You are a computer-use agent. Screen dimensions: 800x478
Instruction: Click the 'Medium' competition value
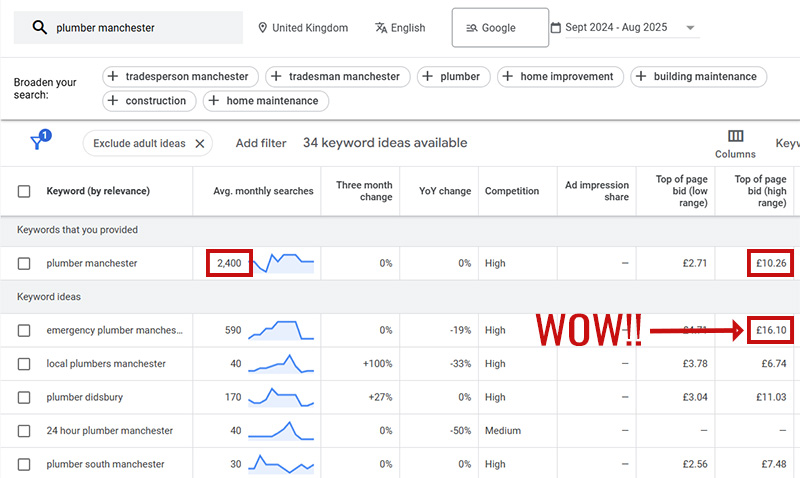tap(503, 431)
